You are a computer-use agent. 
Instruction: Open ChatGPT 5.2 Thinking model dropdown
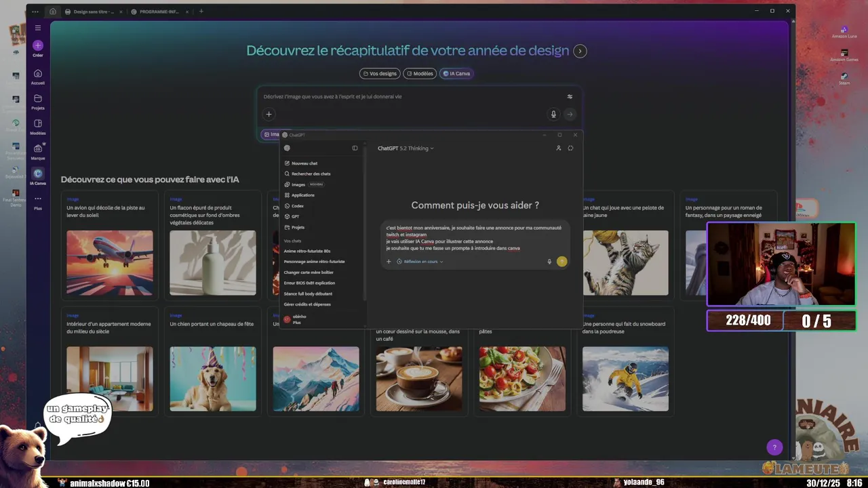tap(406, 148)
